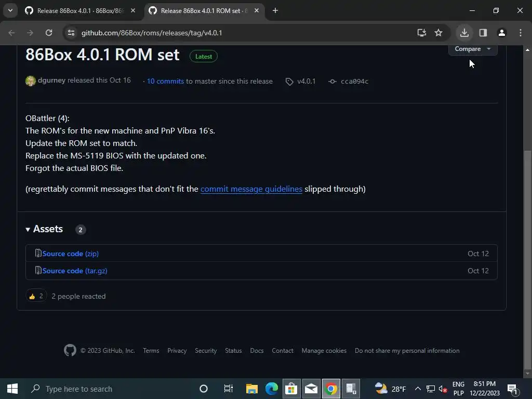Go forward in browser history

(x=30, y=33)
